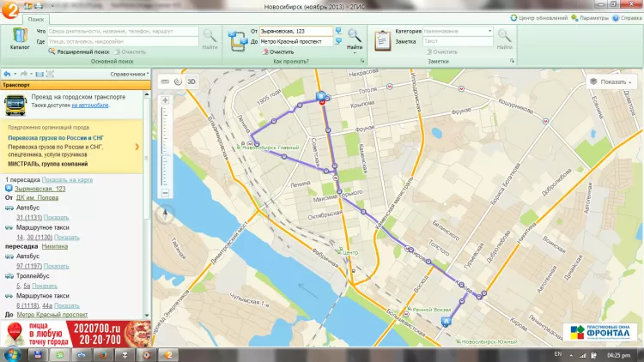The width and height of the screenshot is (644, 362).
Task: Open the на автомобиле link
Action: (90, 105)
